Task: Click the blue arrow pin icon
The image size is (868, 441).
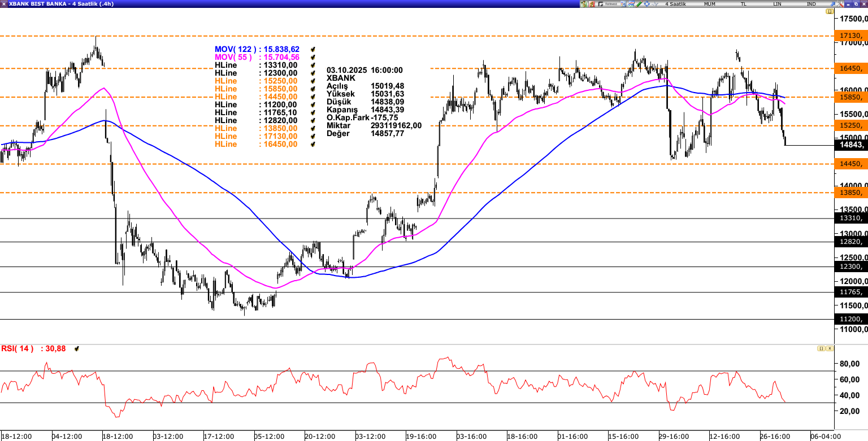Action: pos(833,4)
